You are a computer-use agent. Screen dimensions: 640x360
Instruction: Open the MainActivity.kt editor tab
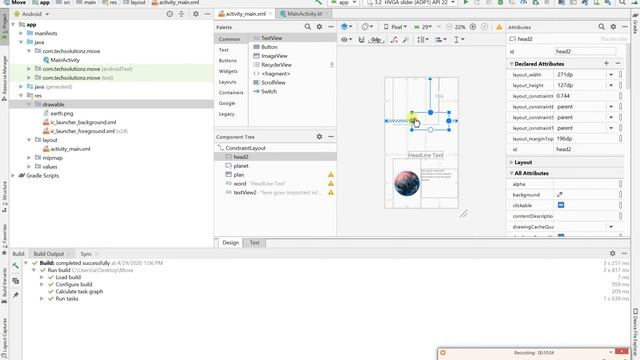304,14
